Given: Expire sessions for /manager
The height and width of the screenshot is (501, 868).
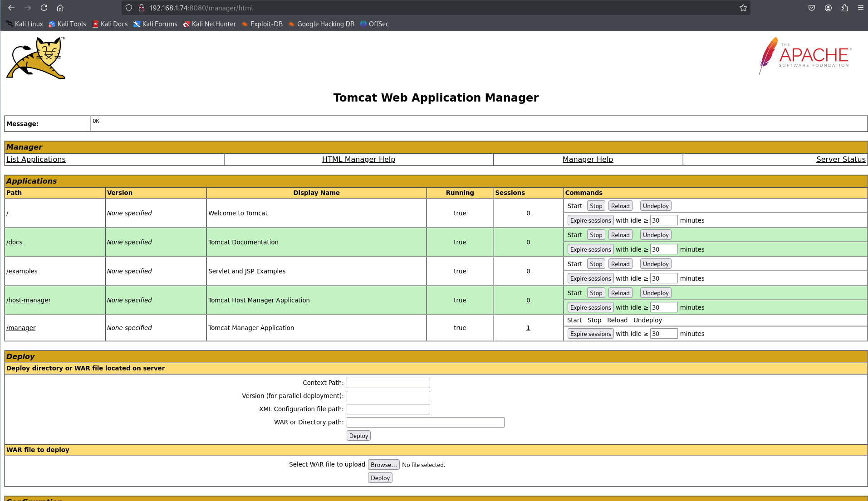Looking at the screenshot, I should (x=590, y=334).
